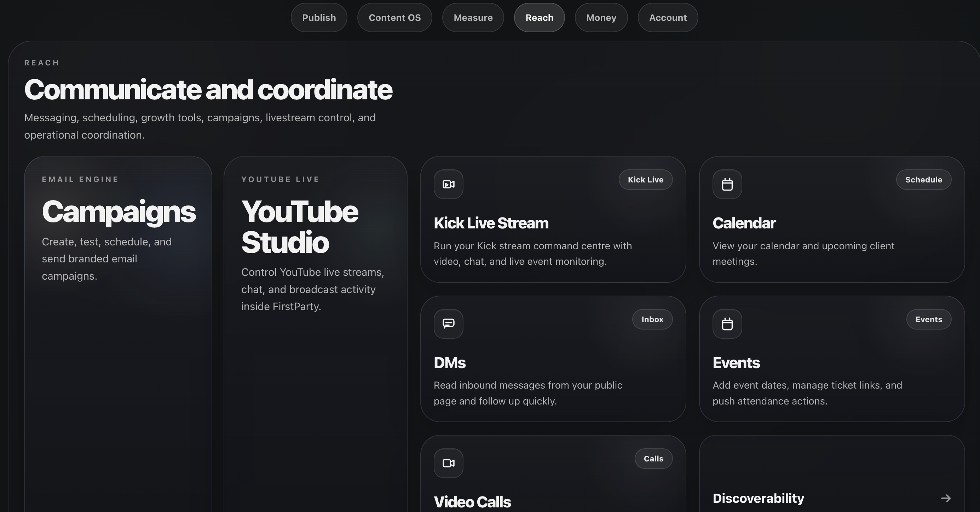Click the Events card's calendar icon

click(x=727, y=324)
